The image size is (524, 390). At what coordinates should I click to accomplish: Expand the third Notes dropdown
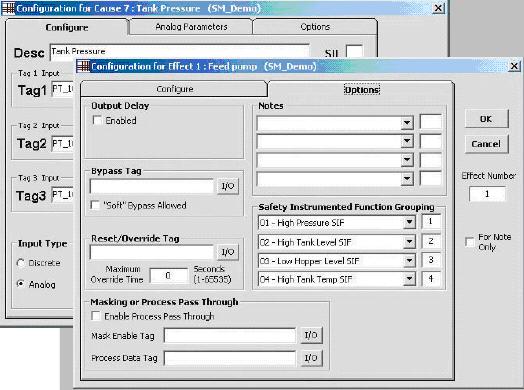[407, 160]
